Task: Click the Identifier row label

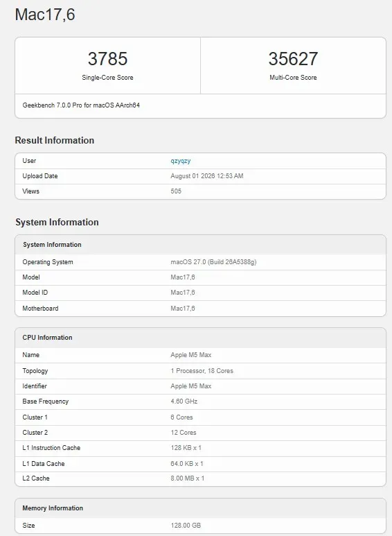Action: pyautogui.click(x=35, y=386)
